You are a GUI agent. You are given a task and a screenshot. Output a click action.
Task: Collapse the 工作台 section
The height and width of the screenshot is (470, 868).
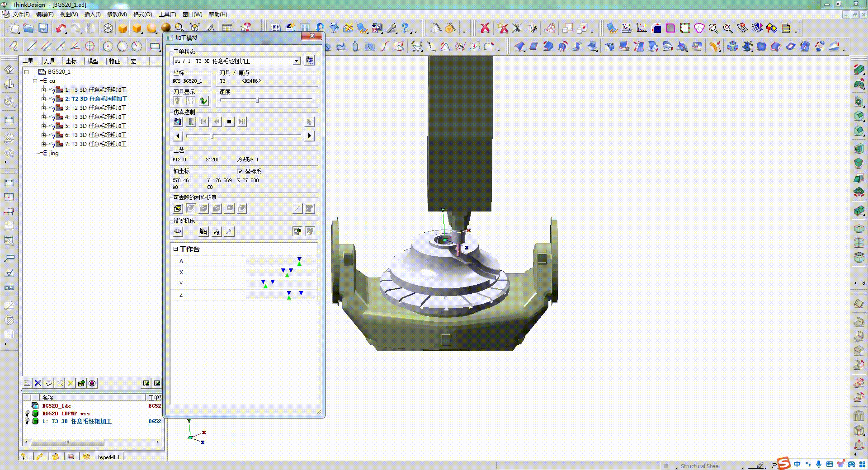pos(175,249)
